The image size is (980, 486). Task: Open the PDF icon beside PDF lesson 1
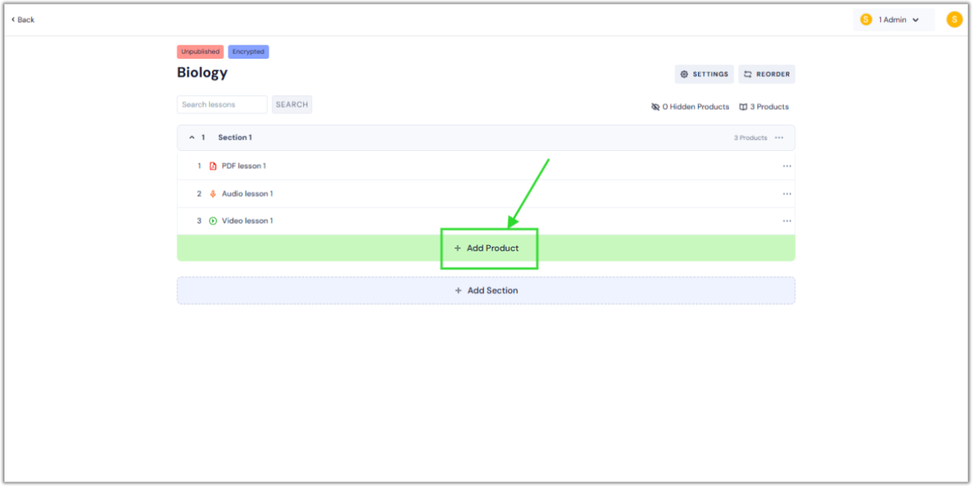point(212,166)
